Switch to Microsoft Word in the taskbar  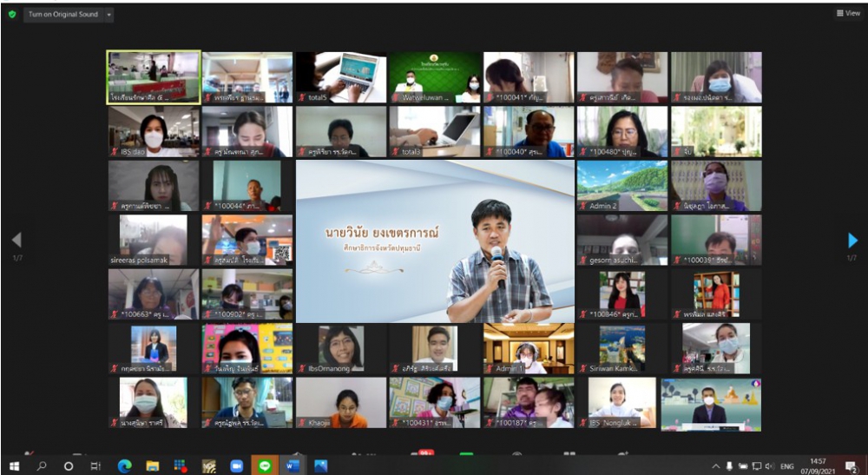[x=292, y=466]
